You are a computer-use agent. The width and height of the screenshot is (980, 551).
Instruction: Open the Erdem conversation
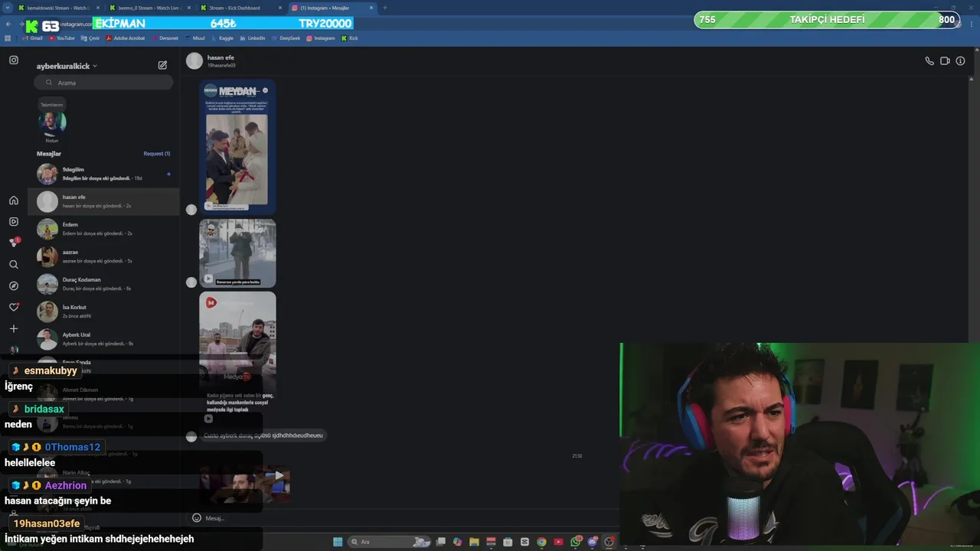click(x=103, y=229)
